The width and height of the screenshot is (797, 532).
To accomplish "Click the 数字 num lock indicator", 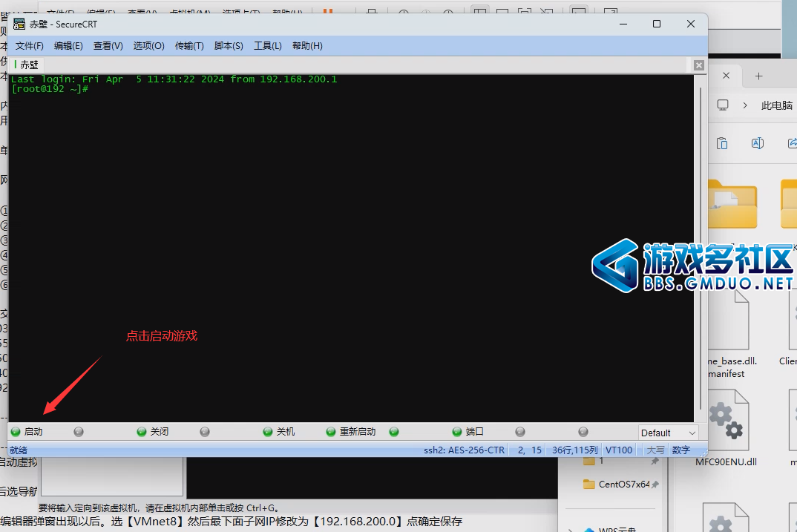I will click(x=681, y=450).
